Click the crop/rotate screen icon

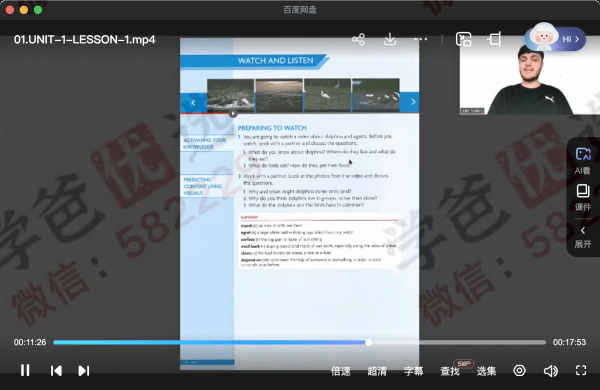tap(494, 39)
